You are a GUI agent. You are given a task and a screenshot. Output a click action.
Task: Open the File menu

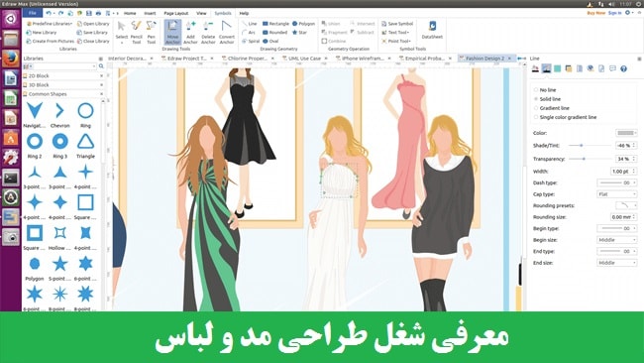[x=33, y=13]
